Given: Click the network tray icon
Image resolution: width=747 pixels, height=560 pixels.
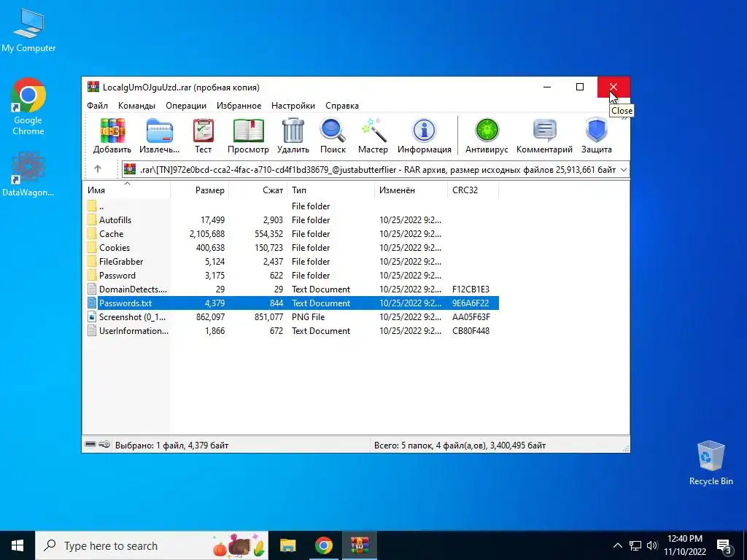Looking at the screenshot, I should pos(635,545).
